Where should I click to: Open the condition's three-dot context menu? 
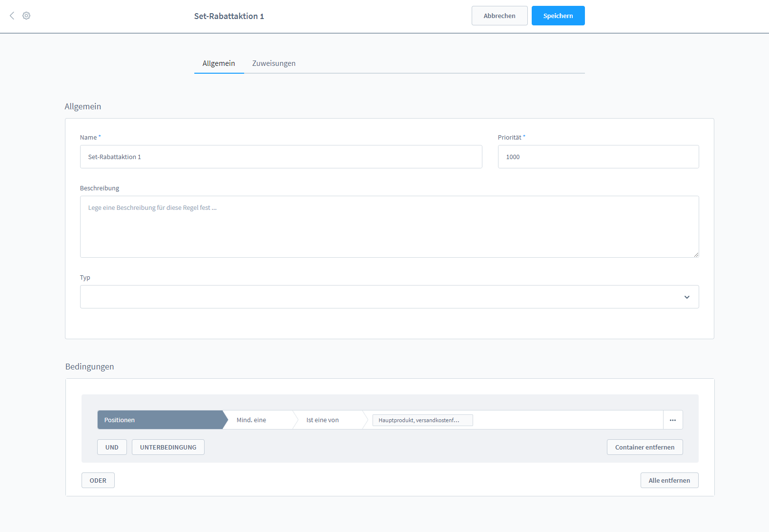[672, 420]
